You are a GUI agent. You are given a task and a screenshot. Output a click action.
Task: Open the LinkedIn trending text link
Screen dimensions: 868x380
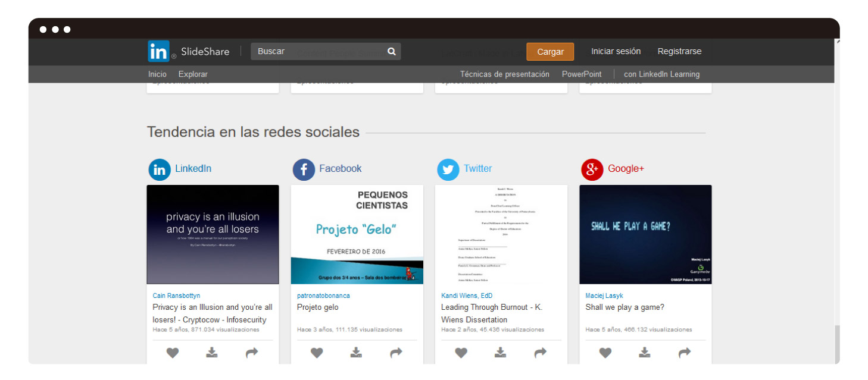[x=193, y=168]
